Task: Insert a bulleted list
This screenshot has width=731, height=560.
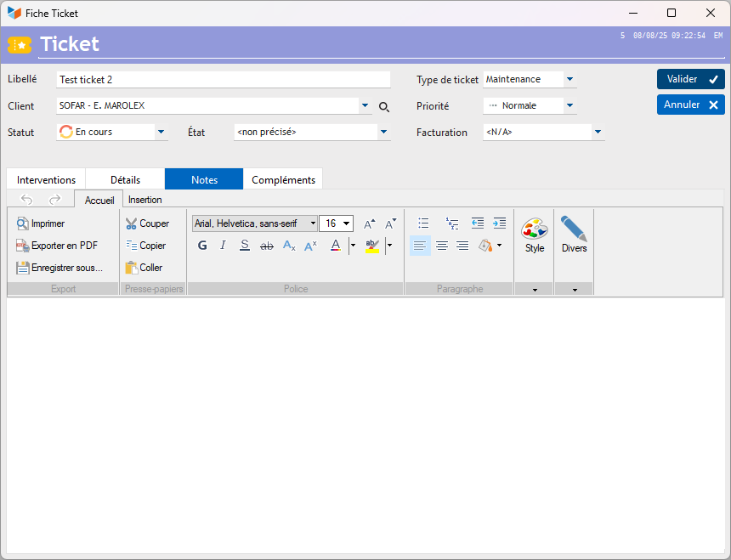Action: coord(423,223)
